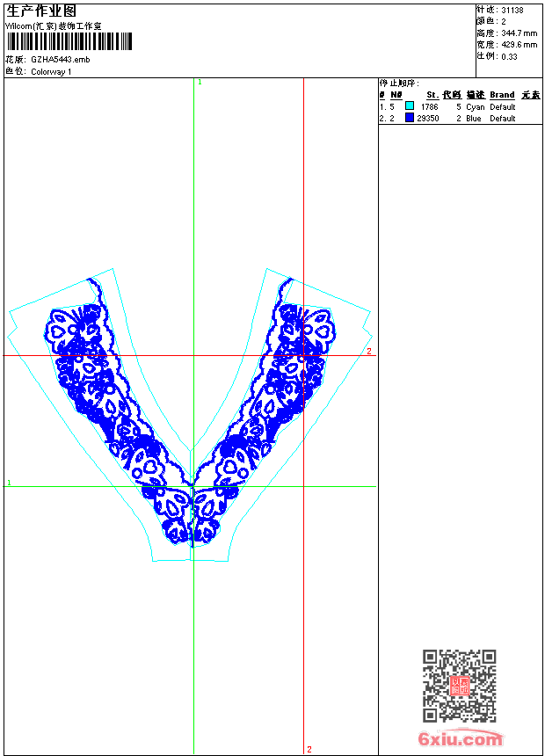
Task: Click the Brand column header
Action: [x=502, y=95]
